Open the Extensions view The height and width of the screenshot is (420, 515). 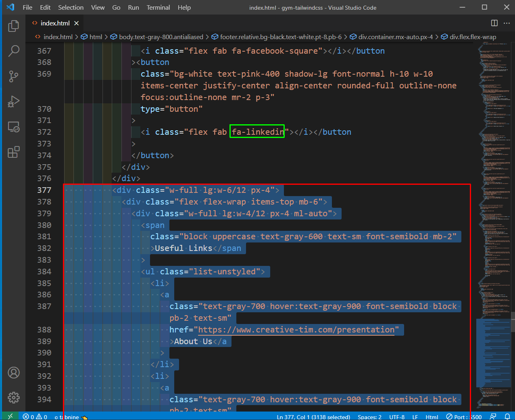pos(14,152)
